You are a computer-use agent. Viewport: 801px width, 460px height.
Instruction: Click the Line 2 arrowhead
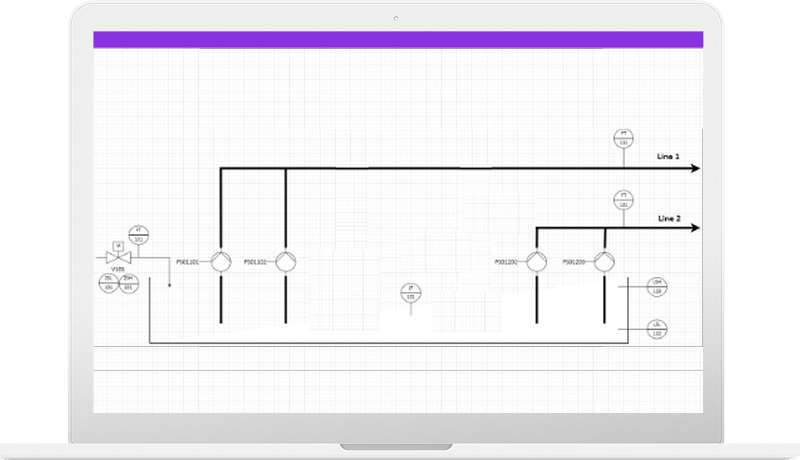click(695, 228)
